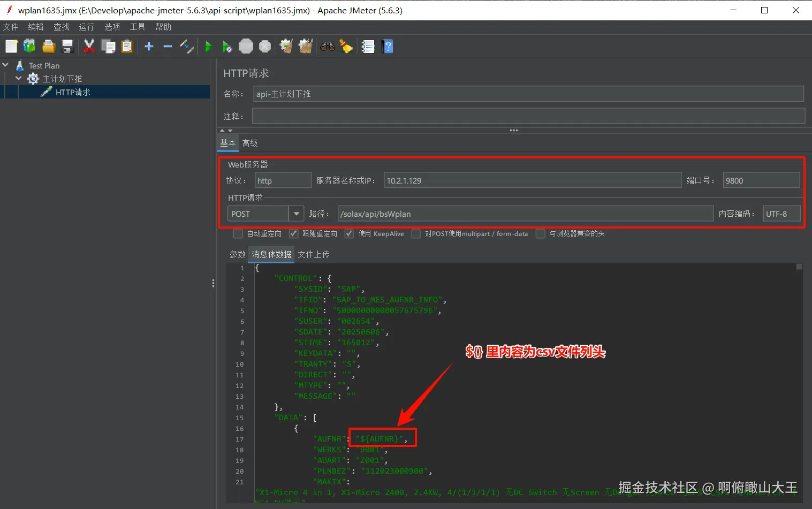Image resolution: width=812 pixels, height=509 pixels.
Task: Click the "112023000900" PLNBEZ value
Action: (395, 471)
